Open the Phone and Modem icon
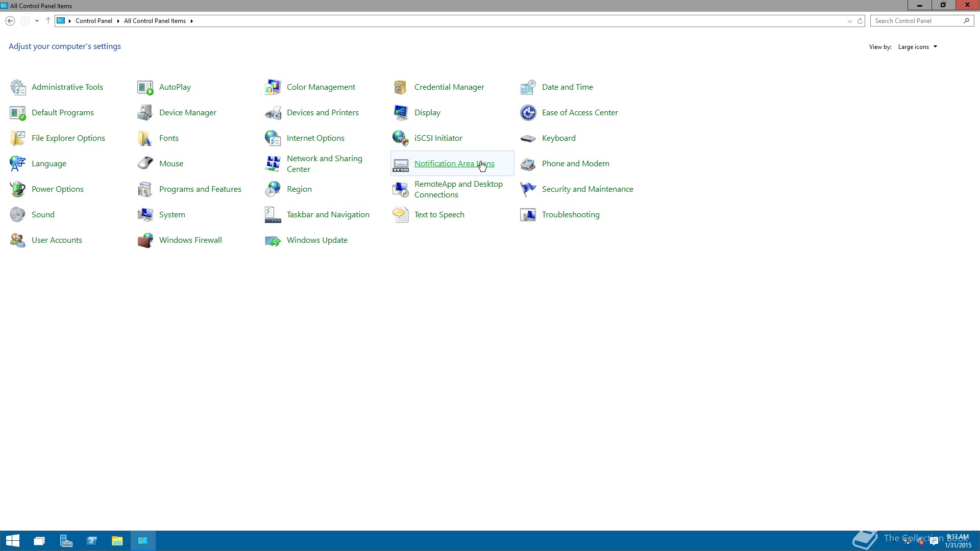 528,164
